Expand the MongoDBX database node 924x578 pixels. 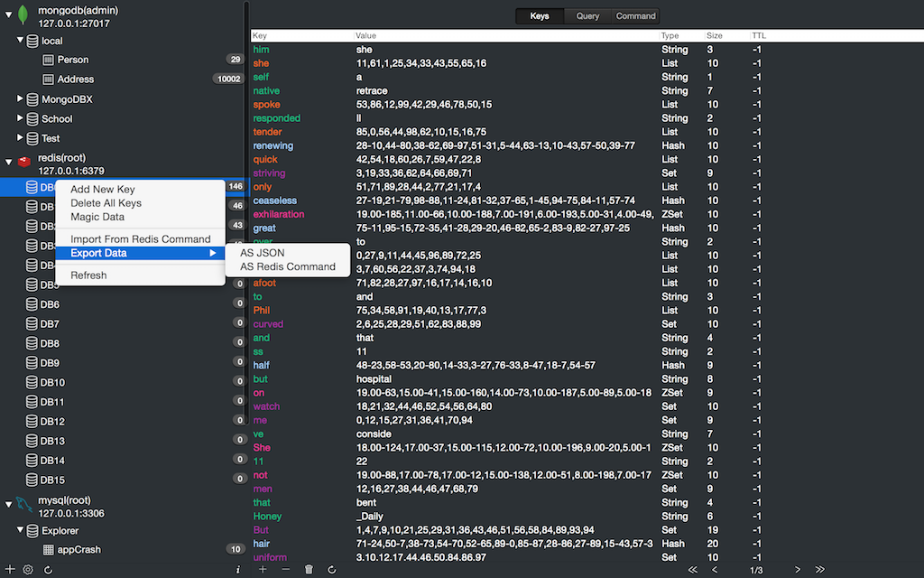21,98
